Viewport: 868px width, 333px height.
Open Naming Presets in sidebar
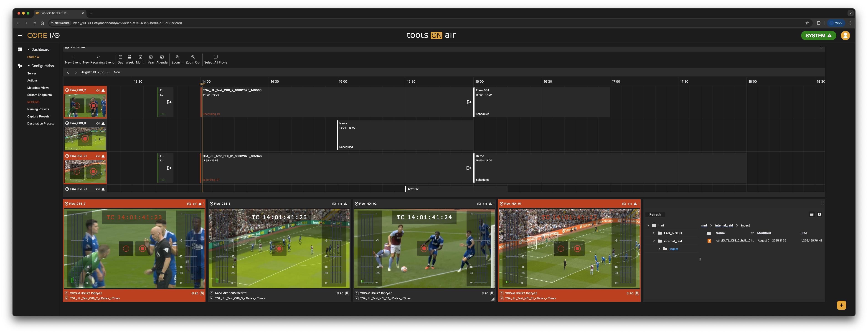(x=38, y=109)
